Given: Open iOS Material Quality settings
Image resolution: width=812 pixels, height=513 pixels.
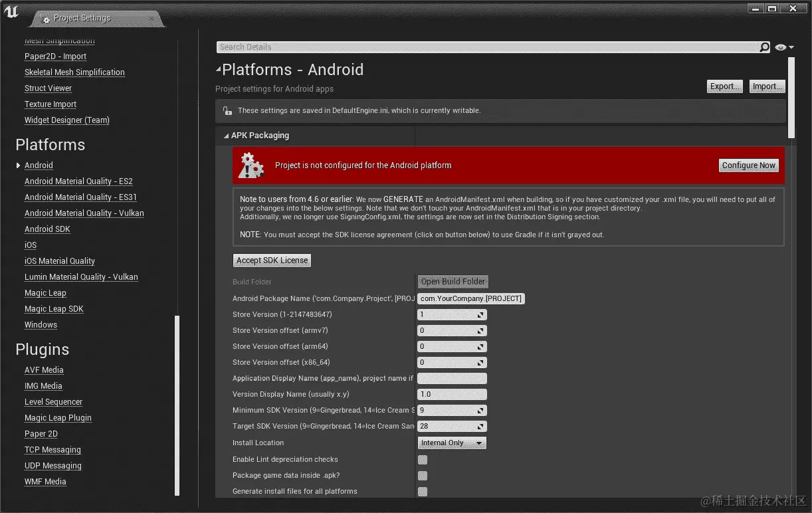Looking at the screenshot, I should 60,261.
